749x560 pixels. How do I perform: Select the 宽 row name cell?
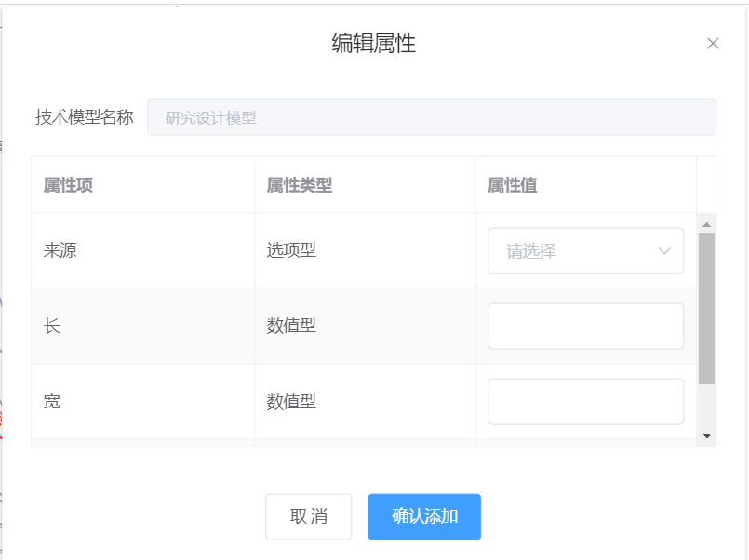pyautogui.click(x=52, y=402)
